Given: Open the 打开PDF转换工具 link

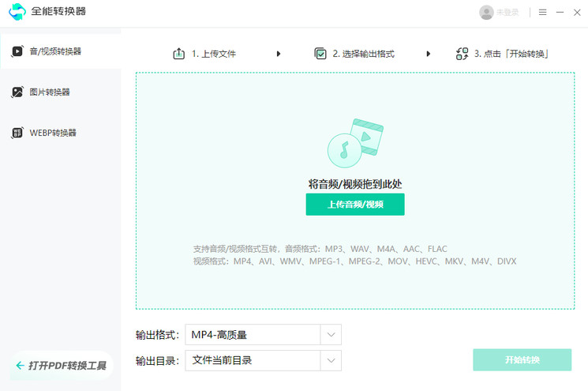Looking at the screenshot, I should click(61, 366).
